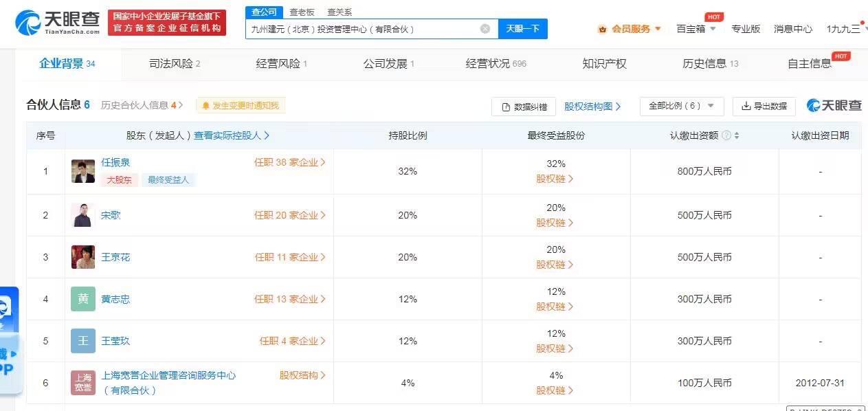
Task: Sort by 认缴出资额 using the sort arrows
Action: [737, 136]
